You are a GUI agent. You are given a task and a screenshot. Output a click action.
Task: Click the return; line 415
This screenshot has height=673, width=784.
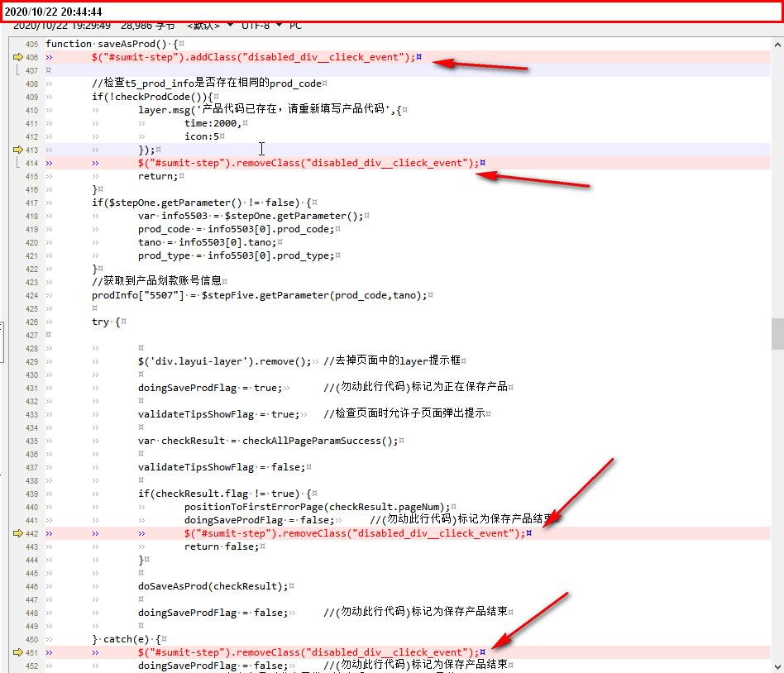coord(161,176)
